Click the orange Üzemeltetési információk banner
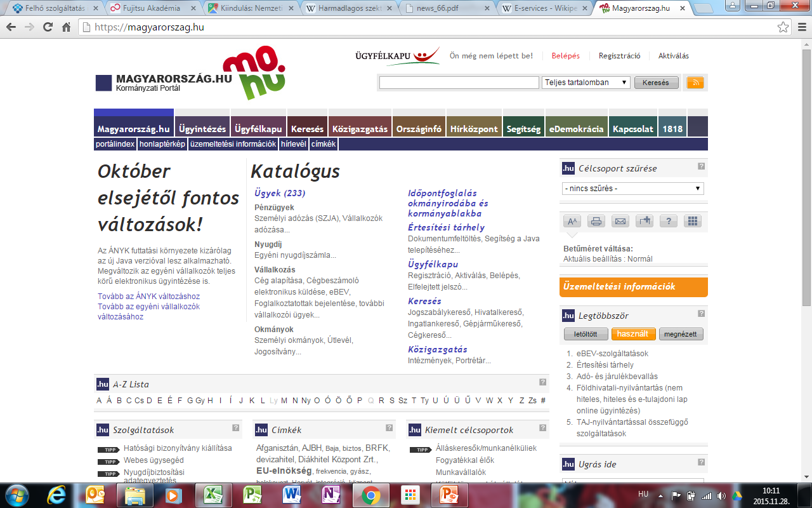Image resolution: width=812 pixels, height=508 pixels. click(x=634, y=286)
